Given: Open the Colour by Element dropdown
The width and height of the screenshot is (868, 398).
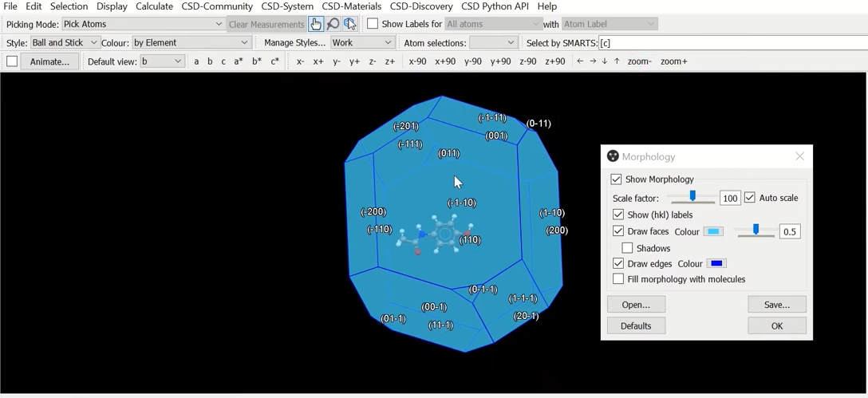Looking at the screenshot, I should point(191,42).
